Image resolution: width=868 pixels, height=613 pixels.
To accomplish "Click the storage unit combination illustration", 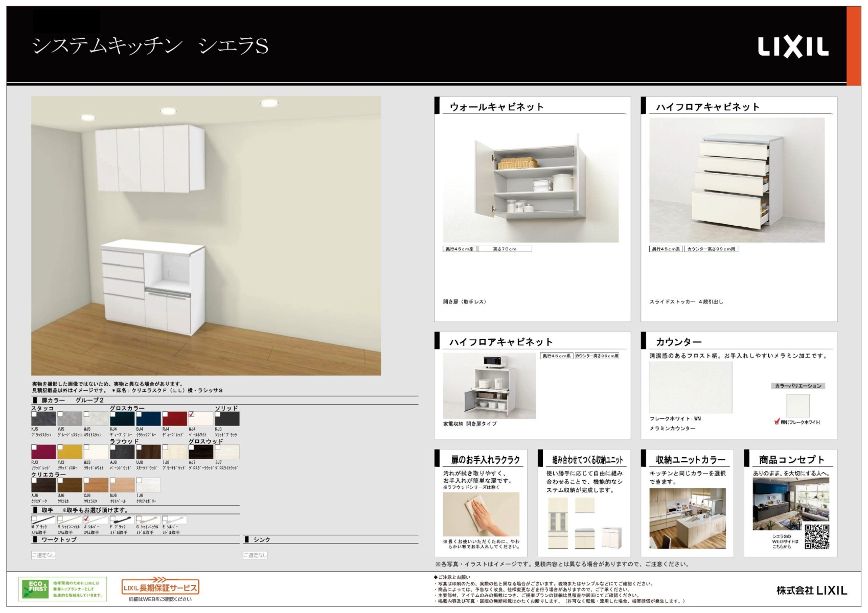I will pyautogui.click(x=585, y=523).
